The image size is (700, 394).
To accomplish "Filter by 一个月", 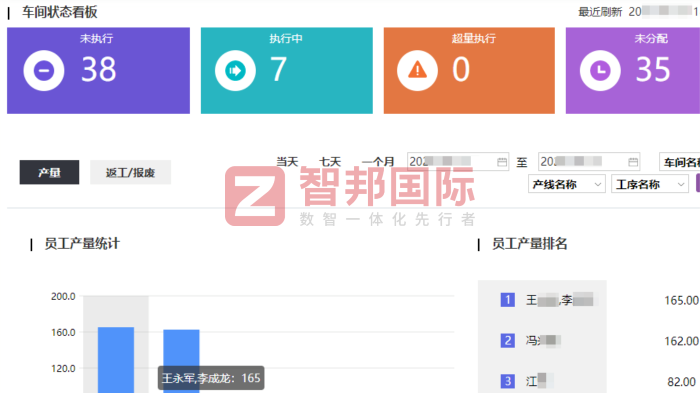I will coord(378,162).
